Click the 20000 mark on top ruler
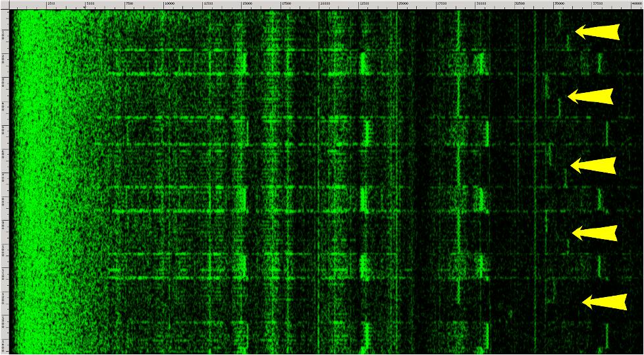This screenshot has width=644, height=355. pos(325,4)
